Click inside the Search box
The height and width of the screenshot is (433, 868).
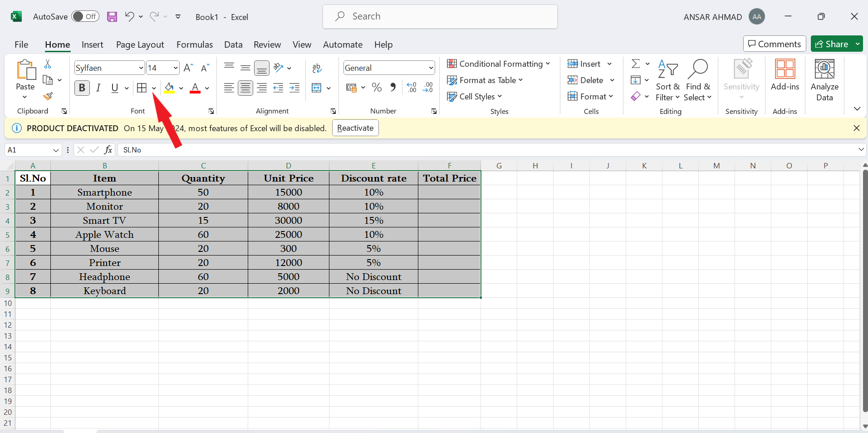pos(439,16)
